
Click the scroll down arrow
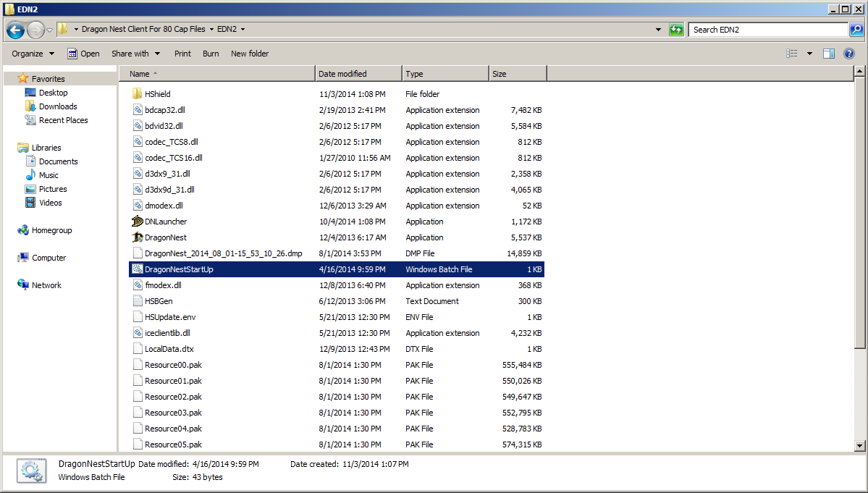click(859, 445)
